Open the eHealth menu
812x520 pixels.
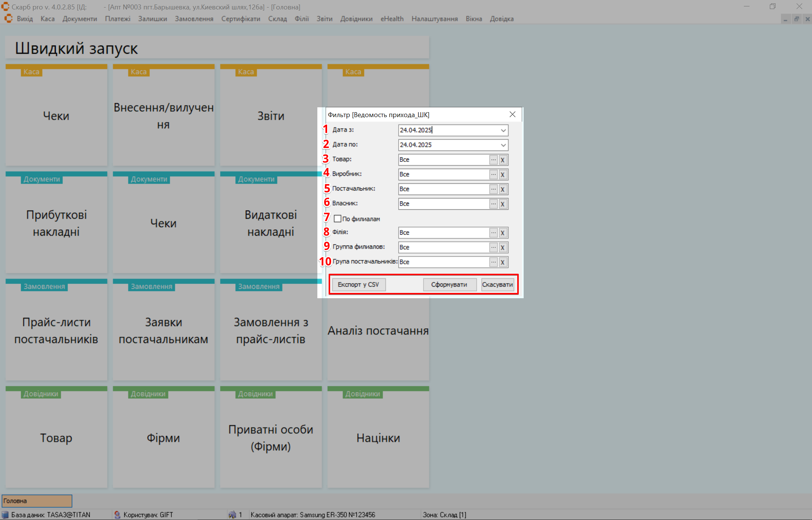click(392, 19)
